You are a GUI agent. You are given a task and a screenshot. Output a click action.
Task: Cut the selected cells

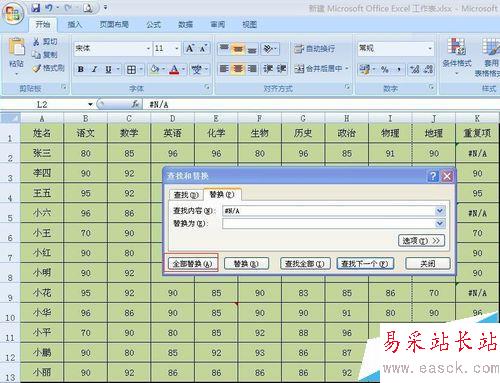[45, 42]
